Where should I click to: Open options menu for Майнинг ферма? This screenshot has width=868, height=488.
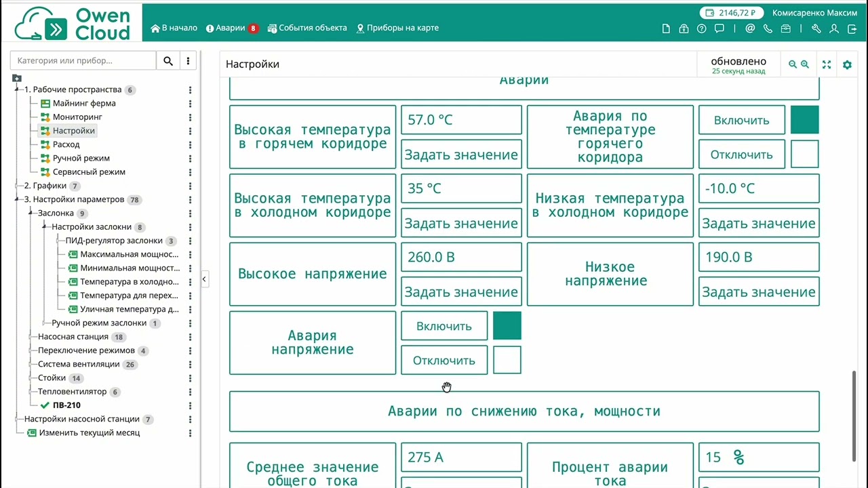tap(190, 104)
